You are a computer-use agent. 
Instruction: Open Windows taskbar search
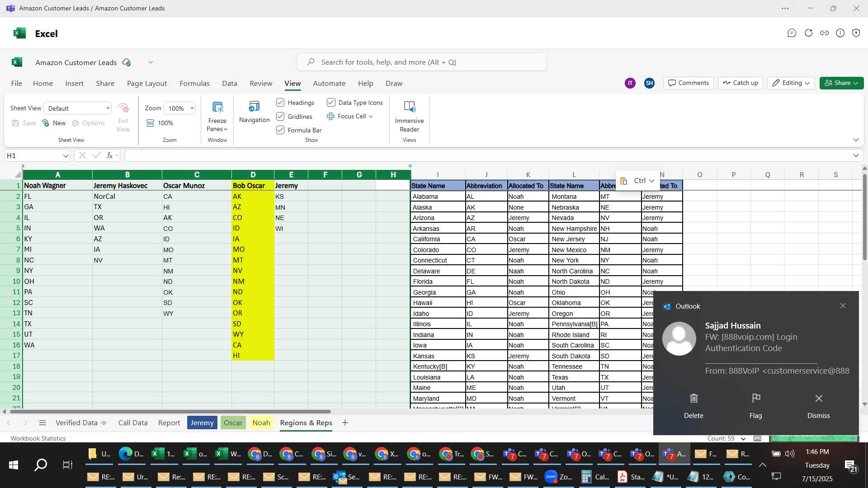(41, 465)
